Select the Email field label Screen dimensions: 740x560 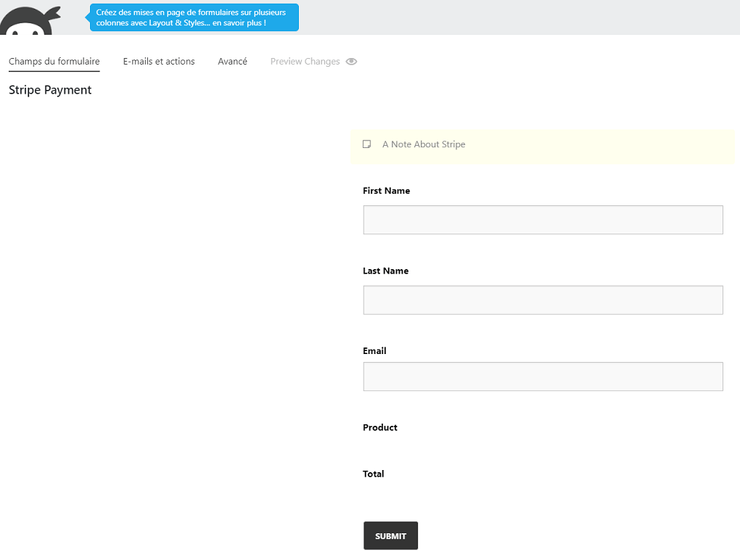[374, 351]
